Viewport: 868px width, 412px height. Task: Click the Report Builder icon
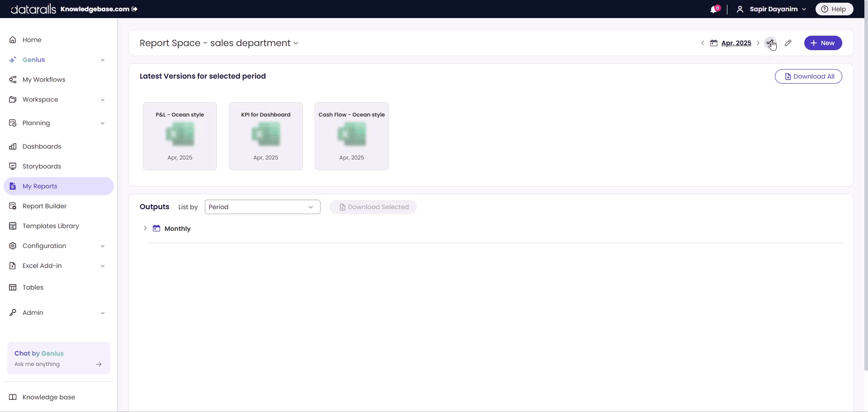pyautogui.click(x=13, y=206)
